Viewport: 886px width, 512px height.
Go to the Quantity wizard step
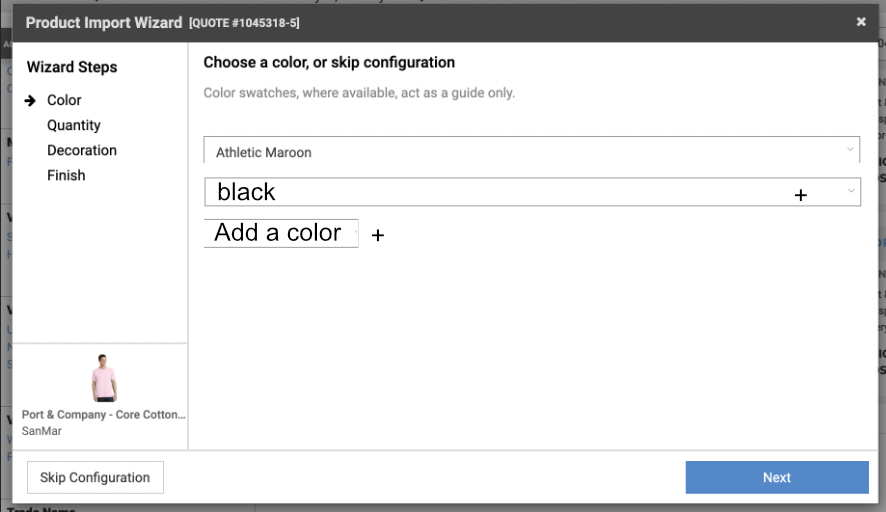coord(74,125)
